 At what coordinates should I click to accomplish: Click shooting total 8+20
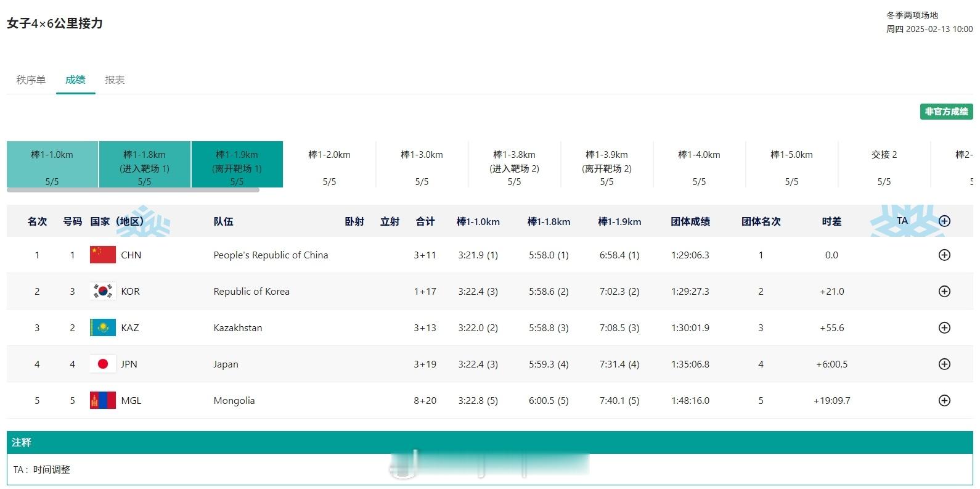pos(425,400)
